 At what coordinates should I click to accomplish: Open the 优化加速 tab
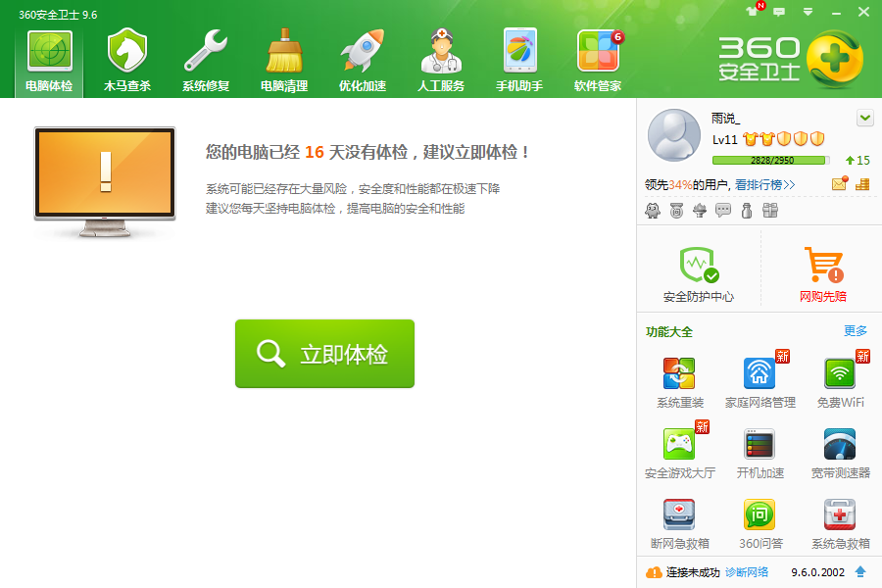[363, 62]
